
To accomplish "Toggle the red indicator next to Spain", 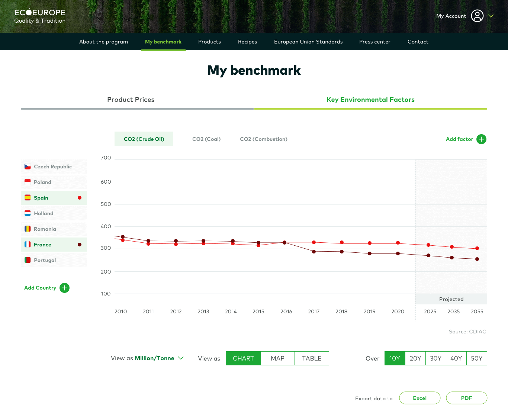I will 79,198.
